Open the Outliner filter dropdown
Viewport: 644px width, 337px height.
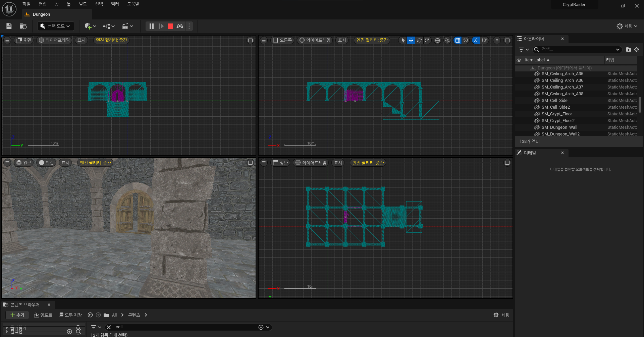coord(523,50)
